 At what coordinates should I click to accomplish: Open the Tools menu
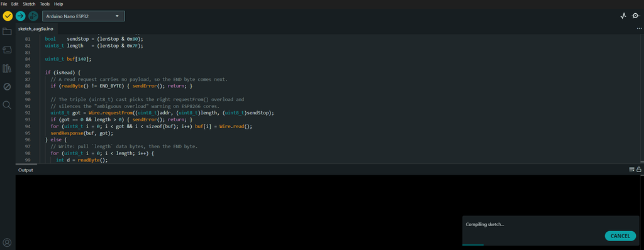[x=45, y=4]
